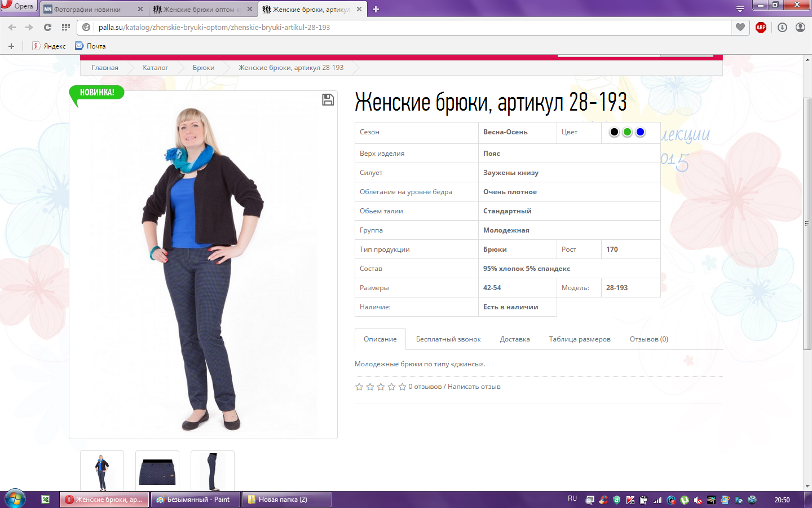Go forward to the next page
Viewport: 812px width, 508px height.
(29, 27)
